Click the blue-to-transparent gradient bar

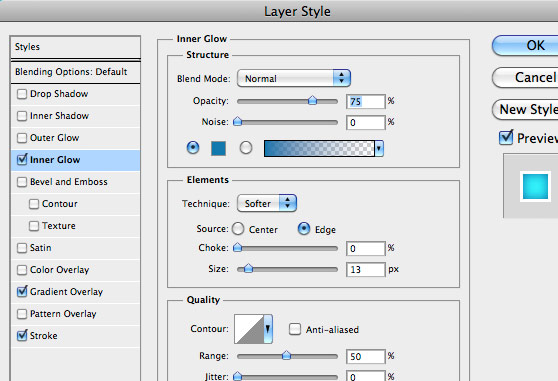coord(319,148)
